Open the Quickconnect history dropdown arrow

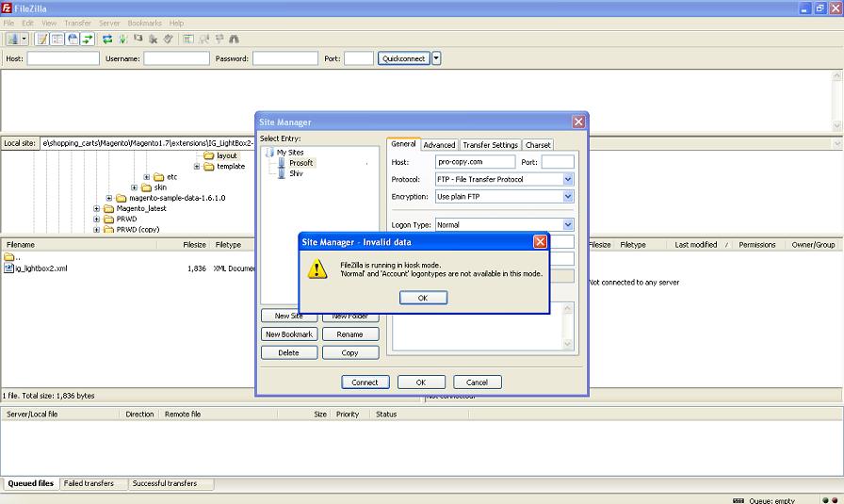pos(436,58)
